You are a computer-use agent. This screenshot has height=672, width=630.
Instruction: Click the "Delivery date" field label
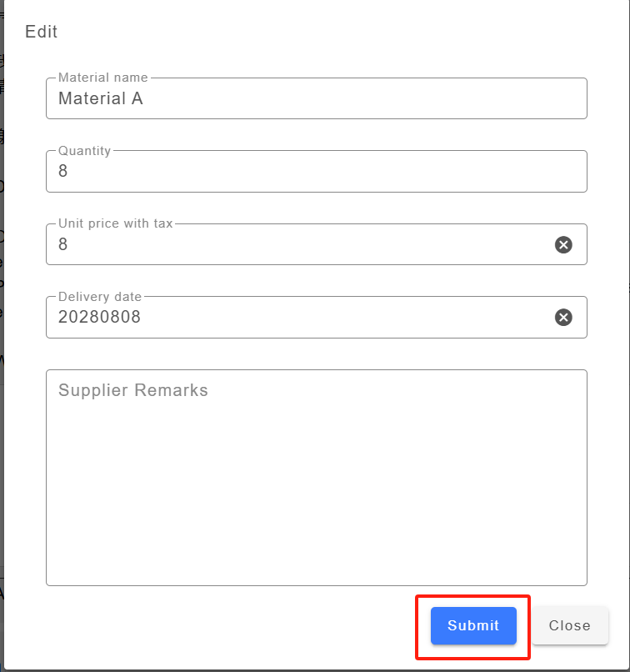tap(100, 297)
